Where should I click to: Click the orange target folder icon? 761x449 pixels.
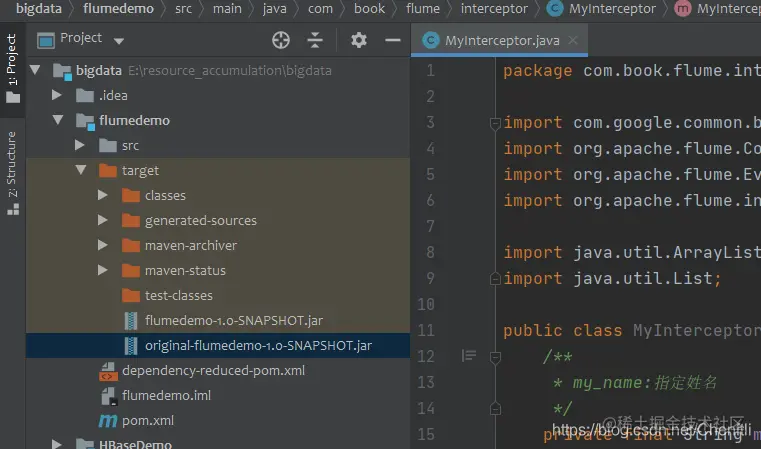(x=108, y=170)
